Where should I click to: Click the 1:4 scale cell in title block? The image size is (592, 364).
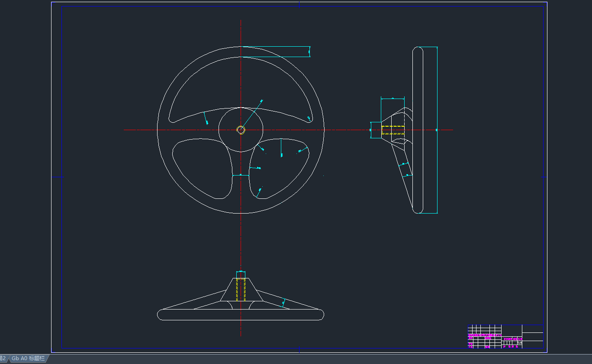[x=520, y=343]
